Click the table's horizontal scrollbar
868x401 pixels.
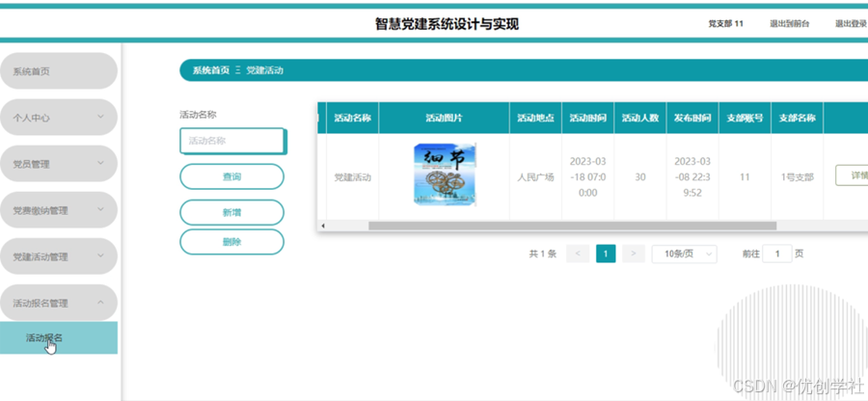click(x=572, y=226)
